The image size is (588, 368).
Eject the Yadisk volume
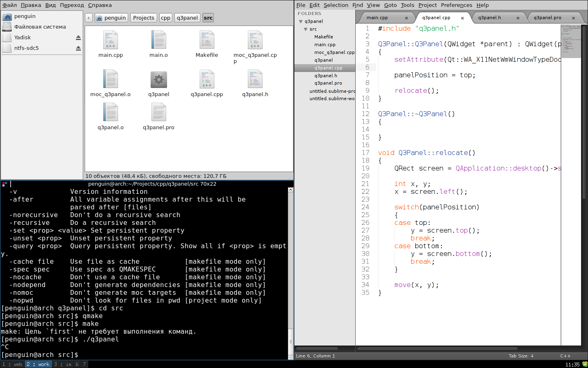coord(78,38)
